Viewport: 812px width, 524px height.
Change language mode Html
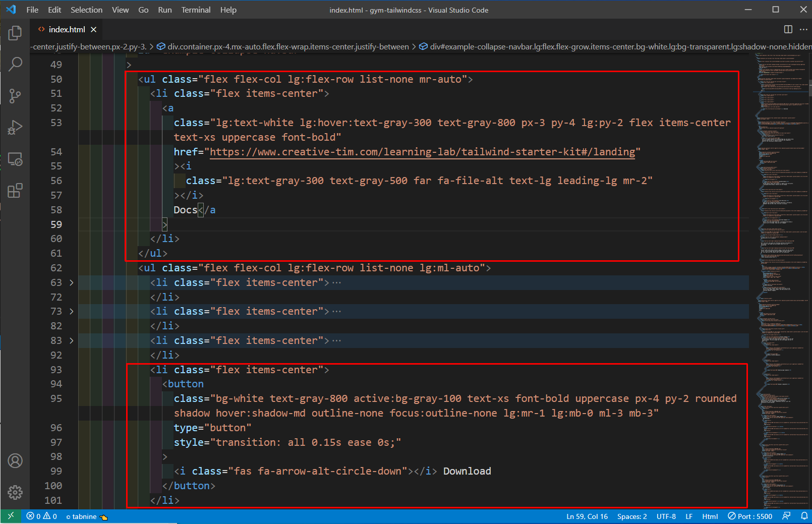click(710, 516)
